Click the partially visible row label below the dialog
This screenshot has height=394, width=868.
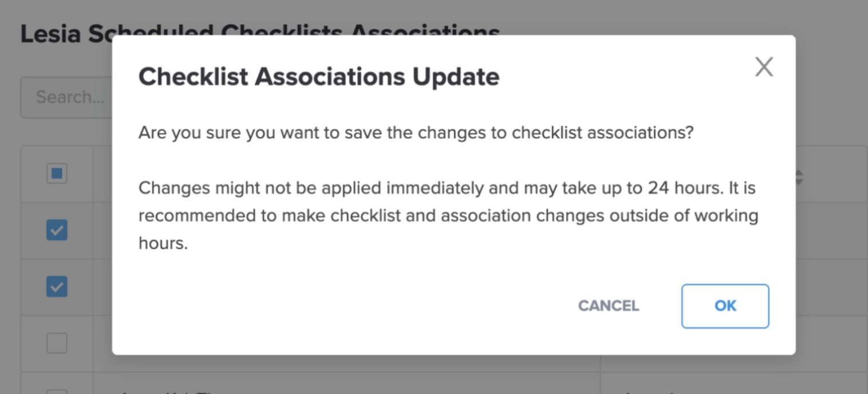pos(160,391)
